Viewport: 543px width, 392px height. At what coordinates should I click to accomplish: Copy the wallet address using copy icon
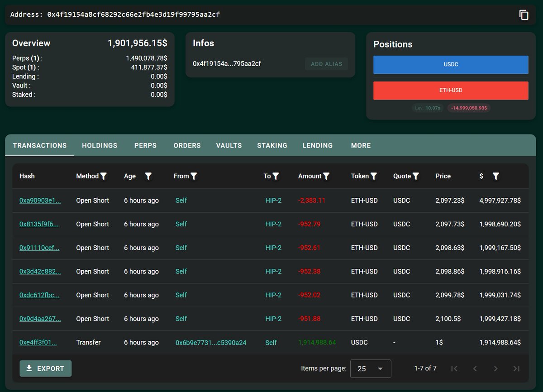coord(524,15)
